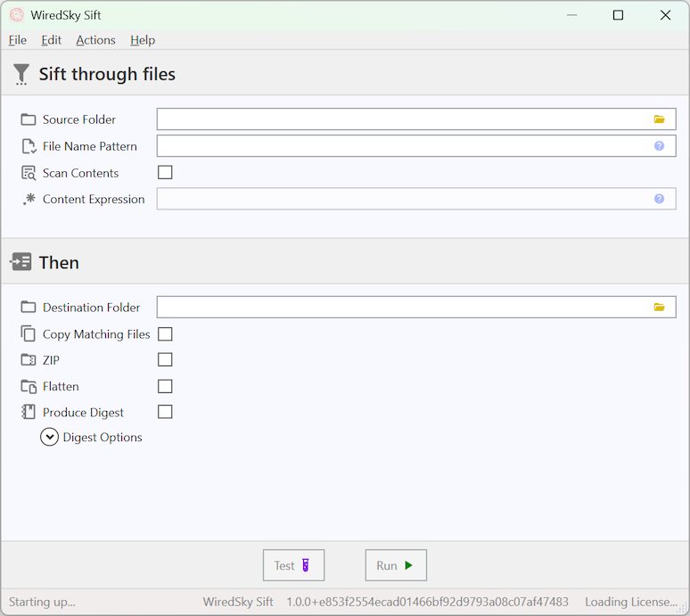Focus the Source Folder input field
690x616 pixels.
click(416, 119)
